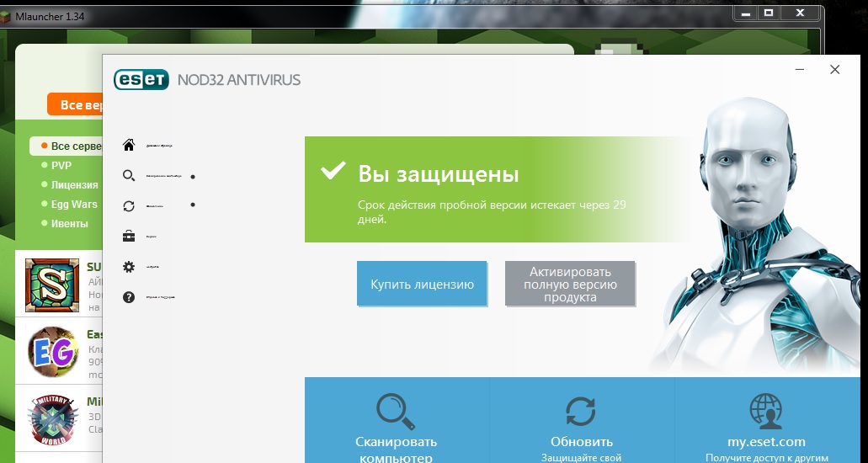Viewport: 868px width, 463px height.
Task: Open the ESET home section via house icon
Action: [129, 145]
